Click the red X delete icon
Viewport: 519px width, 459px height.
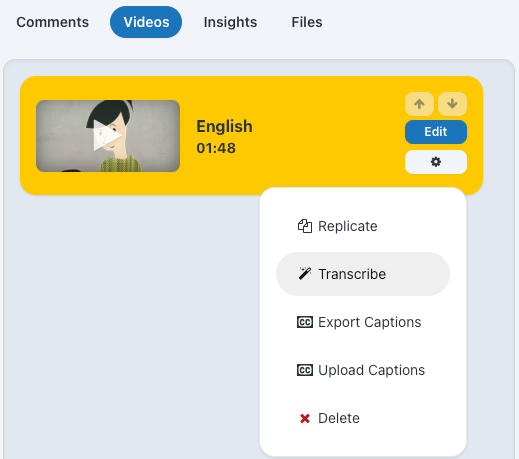[305, 418]
